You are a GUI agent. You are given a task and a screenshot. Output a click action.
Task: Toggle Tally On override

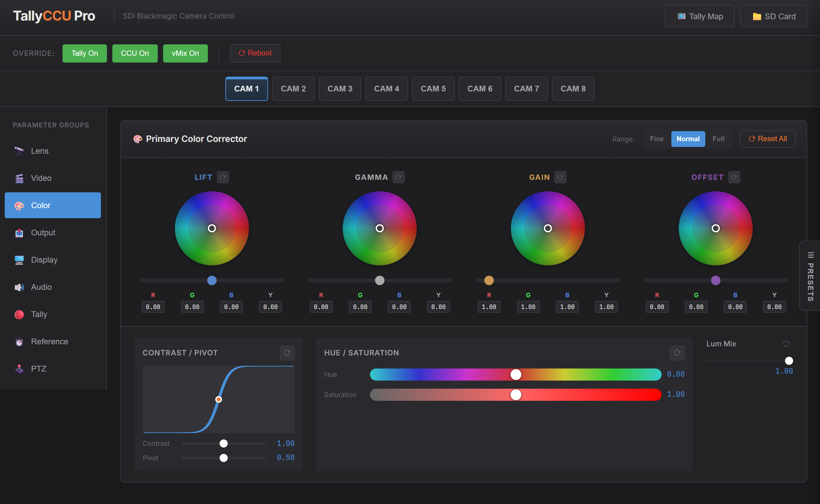point(84,53)
